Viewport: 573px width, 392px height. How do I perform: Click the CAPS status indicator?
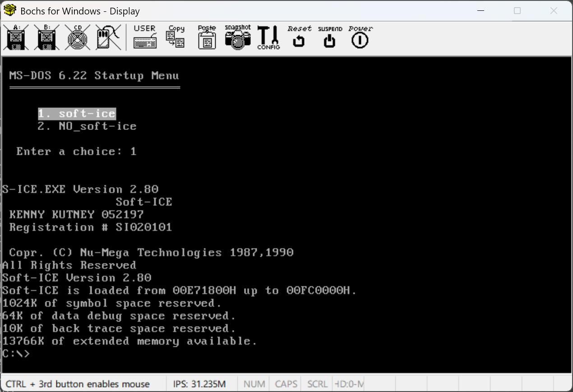[x=286, y=384]
